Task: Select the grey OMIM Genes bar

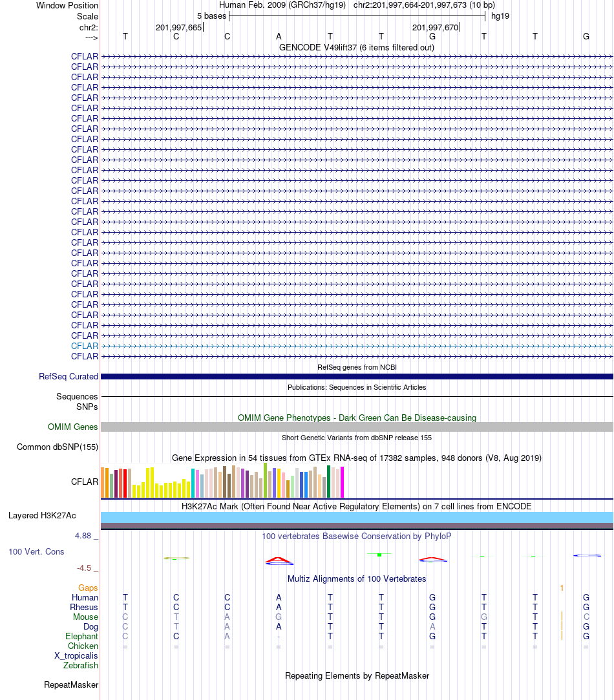Action: (x=357, y=427)
